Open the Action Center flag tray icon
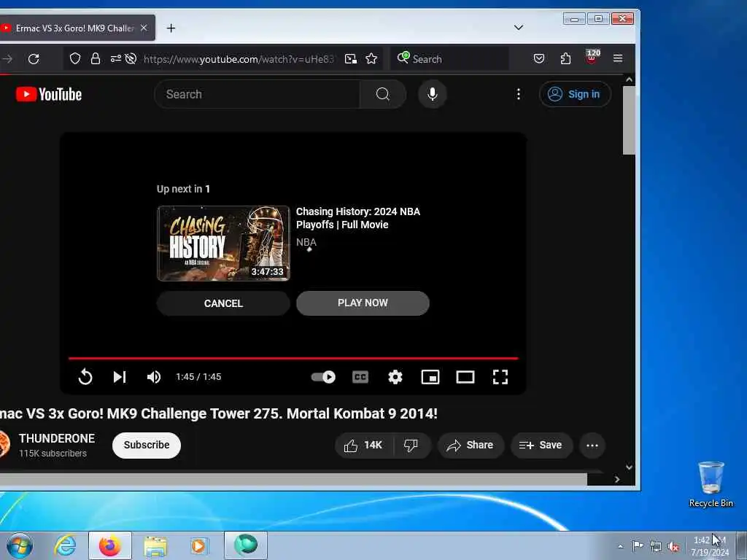The height and width of the screenshot is (560, 747). (x=638, y=545)
